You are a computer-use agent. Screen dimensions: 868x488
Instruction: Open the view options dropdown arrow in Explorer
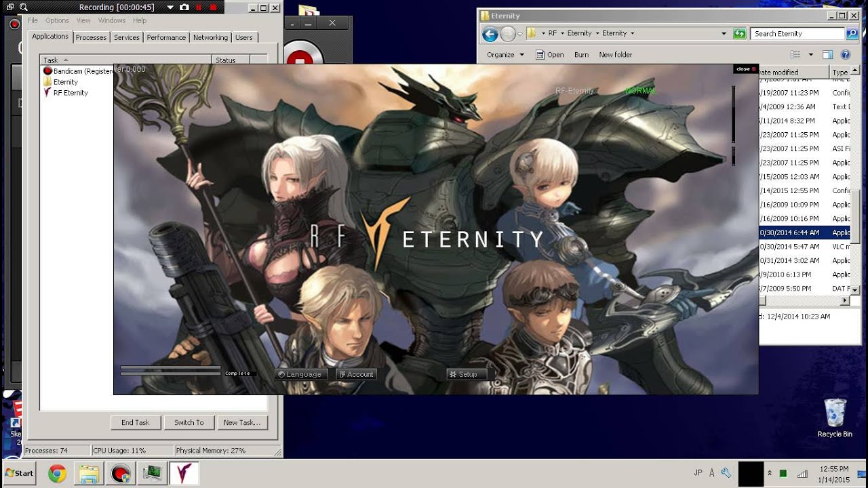point(811,55)
